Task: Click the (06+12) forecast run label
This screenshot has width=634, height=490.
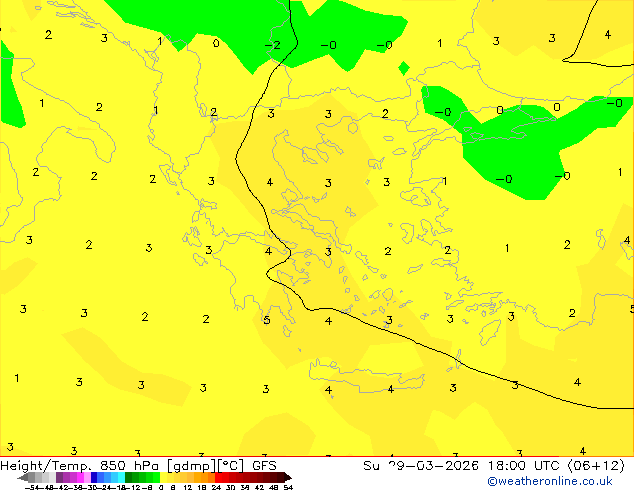Action: pos(597,466)
